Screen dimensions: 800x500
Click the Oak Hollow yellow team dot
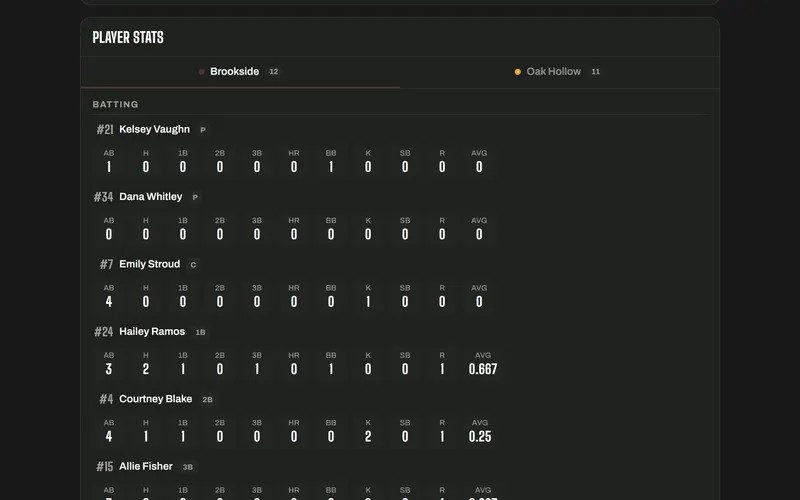pyautogui.click(x=517, y=72)
